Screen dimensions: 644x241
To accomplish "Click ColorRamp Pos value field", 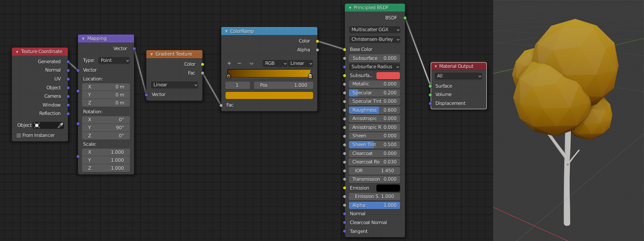I will tap(284, 85).
